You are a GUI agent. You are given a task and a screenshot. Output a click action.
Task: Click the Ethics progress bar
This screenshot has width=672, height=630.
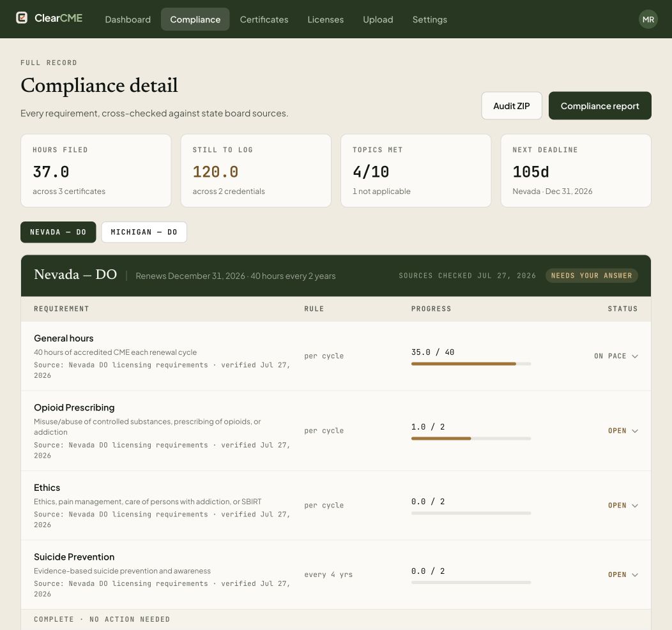pos(471,513)
